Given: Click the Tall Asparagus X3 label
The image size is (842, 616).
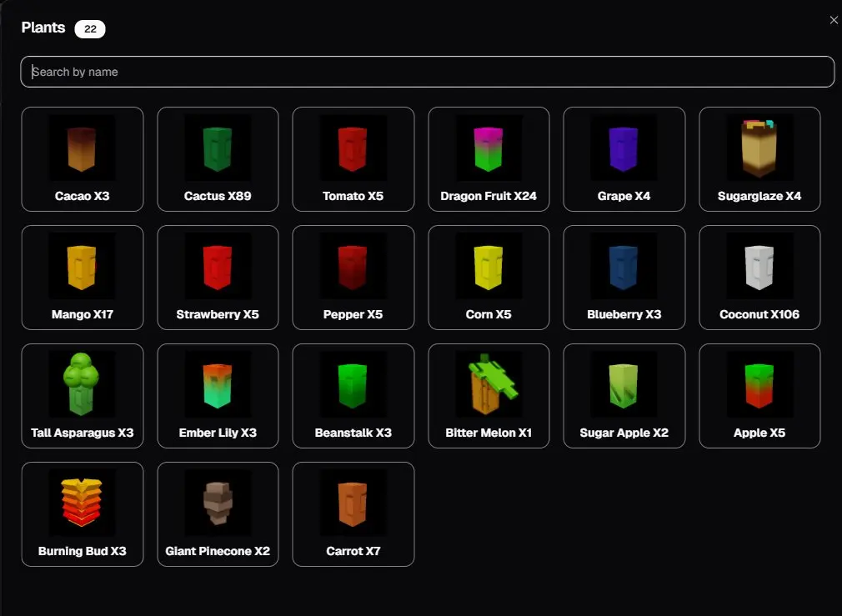Looking at the screenshot, I should click(83, 433).
